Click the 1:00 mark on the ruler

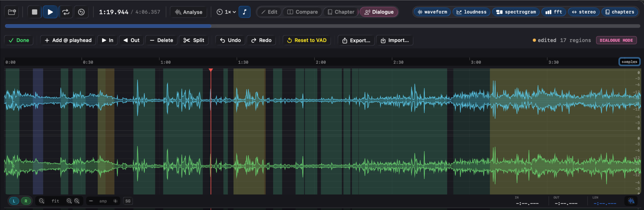[165, 62]
